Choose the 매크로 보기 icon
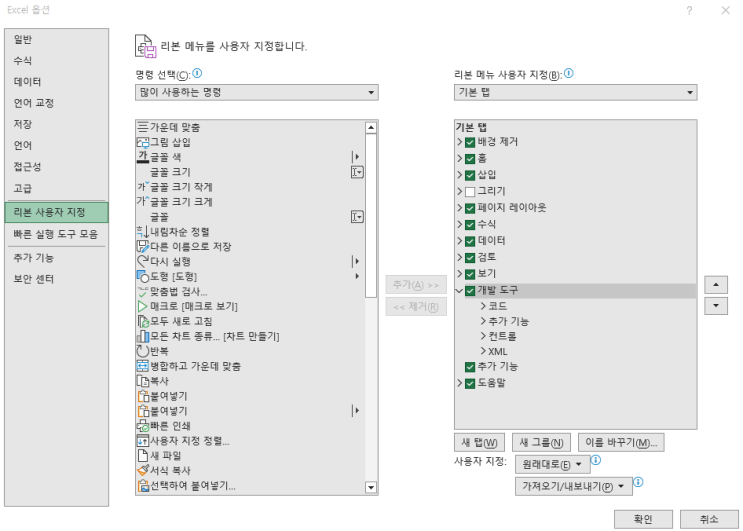 point(143,306)
